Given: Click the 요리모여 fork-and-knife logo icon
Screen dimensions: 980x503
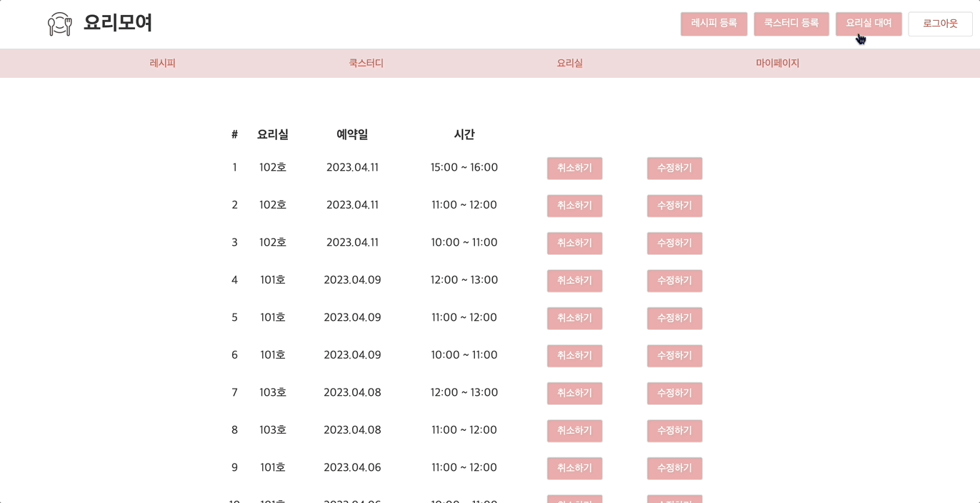Looking at the screenshot, I should pos(60,24).
